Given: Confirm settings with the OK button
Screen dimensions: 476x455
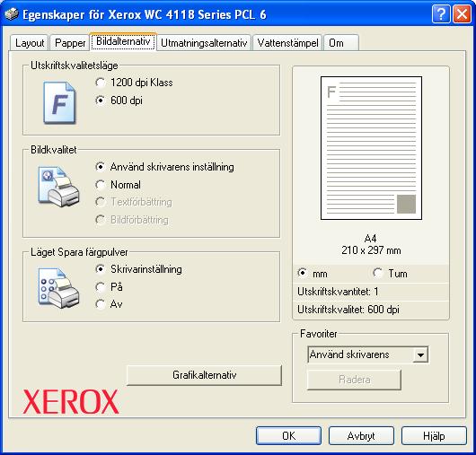Looking at the screenshot, I should 288,436.
